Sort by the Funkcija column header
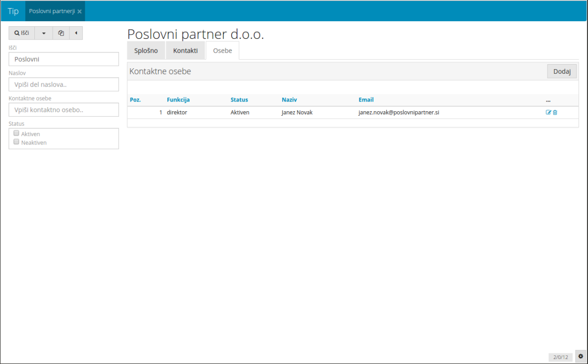The height and width of the screenshot is (364, 588). 178,100
